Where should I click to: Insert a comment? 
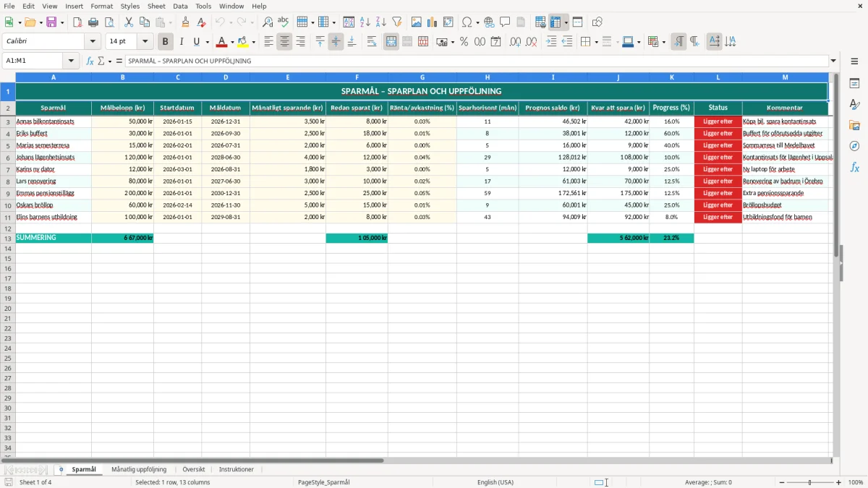[x=505, y=22]
